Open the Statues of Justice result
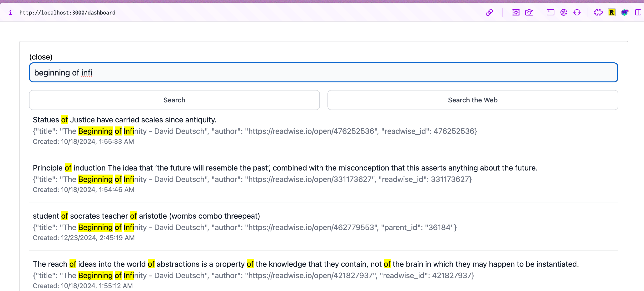The width and height of the screenshot is (644, 291). coord(124,120)
